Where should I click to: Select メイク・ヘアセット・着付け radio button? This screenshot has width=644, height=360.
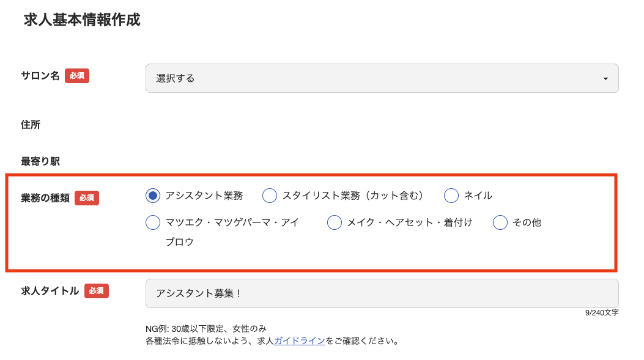[334, 223]
